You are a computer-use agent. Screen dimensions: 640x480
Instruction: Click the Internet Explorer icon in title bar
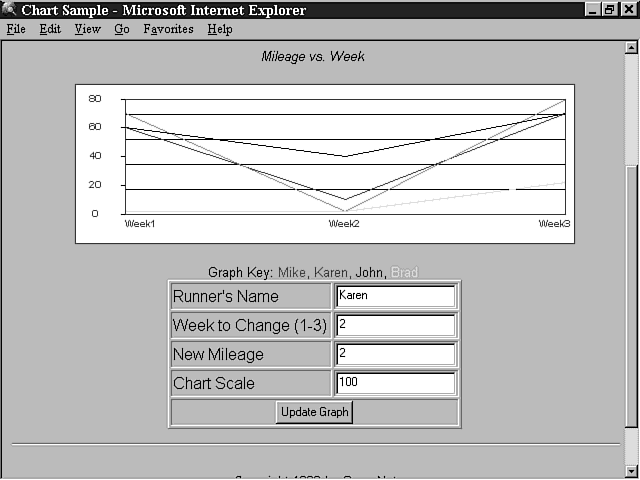click(10, 10)
